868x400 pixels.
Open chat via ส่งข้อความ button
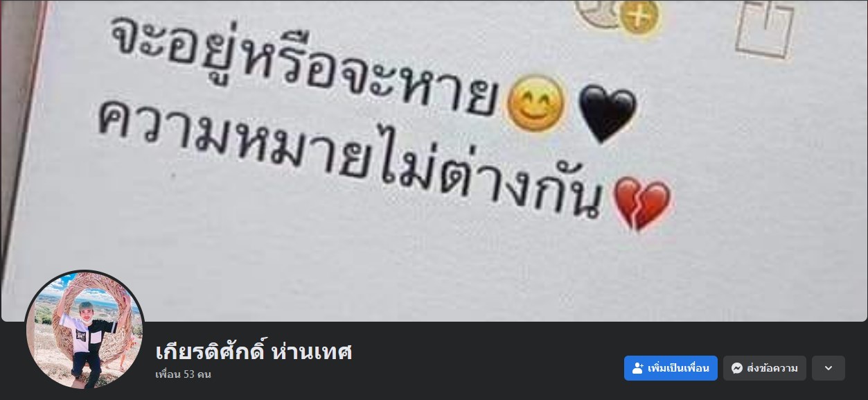point(765,368)
